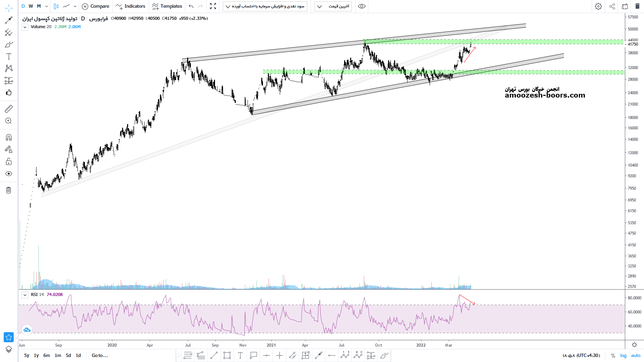
Task: Open the آخرین قیمت dropdown
Action: [333, 6]
